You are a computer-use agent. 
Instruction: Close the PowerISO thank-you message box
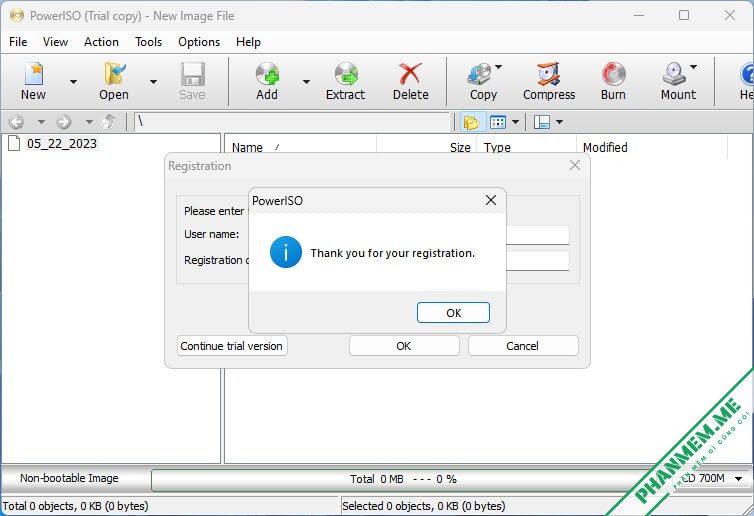[490, 200]
